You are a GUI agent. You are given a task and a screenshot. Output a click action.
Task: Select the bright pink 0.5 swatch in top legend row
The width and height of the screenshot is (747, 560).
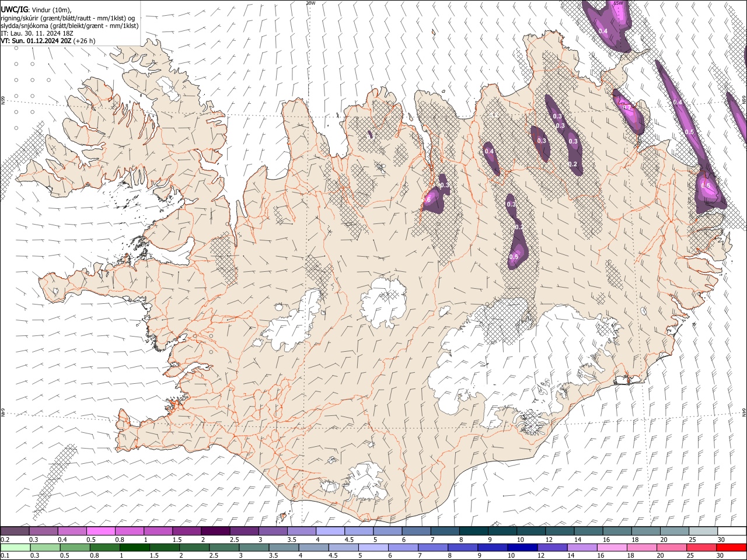click(100, 531)
